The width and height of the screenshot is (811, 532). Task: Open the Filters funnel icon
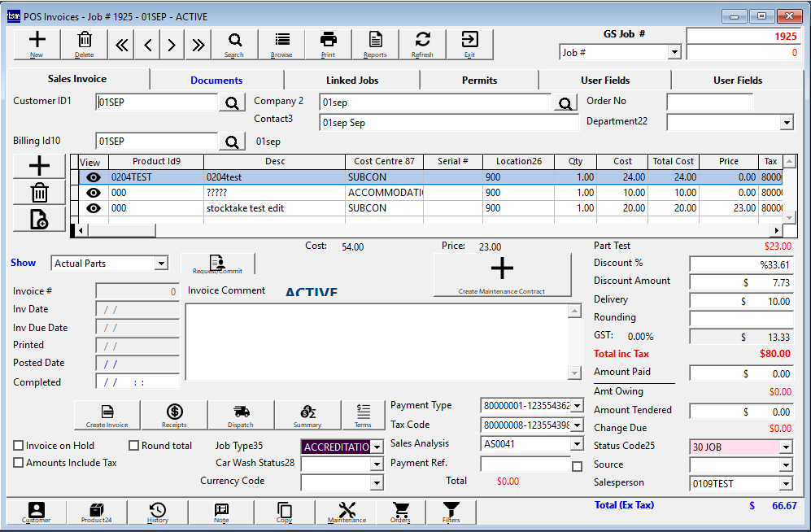pyautogui.click(x=451, y=512)
